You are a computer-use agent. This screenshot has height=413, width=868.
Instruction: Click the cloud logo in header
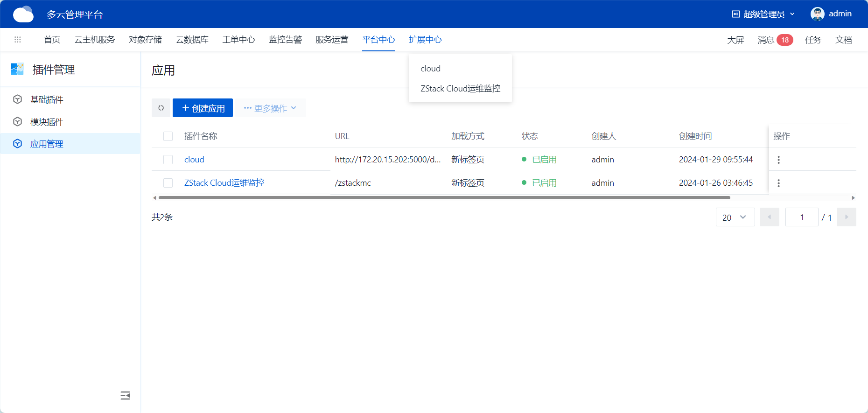click(x=23, y=14)
